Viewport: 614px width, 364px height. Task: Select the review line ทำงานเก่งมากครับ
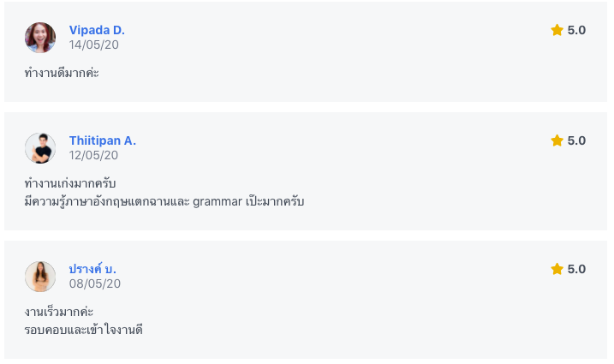[69, 183]
